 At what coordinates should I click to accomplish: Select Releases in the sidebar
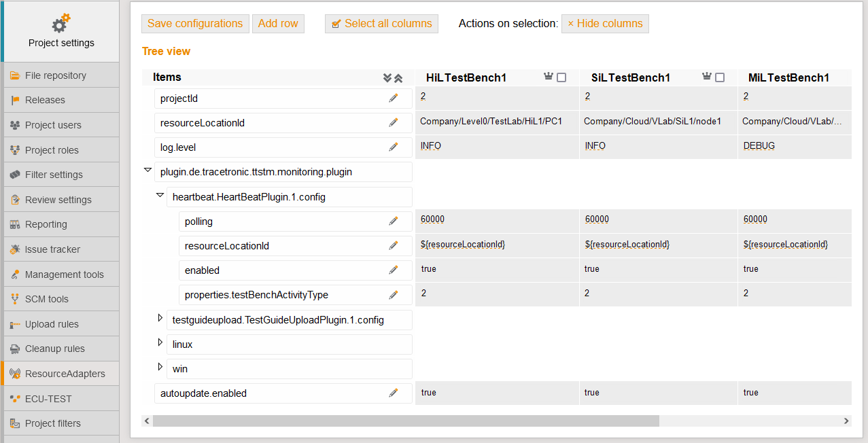(15, 100)
